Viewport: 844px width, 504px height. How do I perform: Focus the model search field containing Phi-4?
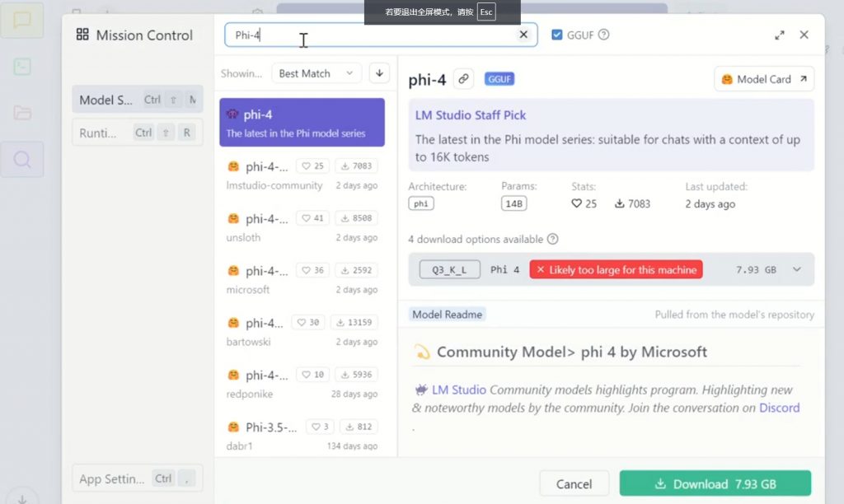[381, 35]
